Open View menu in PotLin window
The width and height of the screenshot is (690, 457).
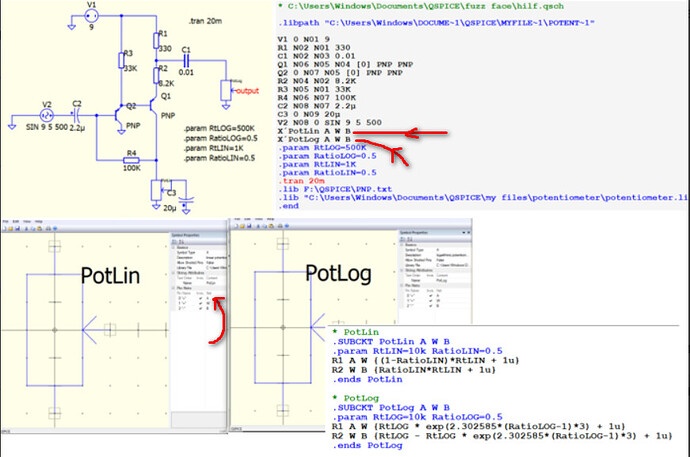[27, 221]
